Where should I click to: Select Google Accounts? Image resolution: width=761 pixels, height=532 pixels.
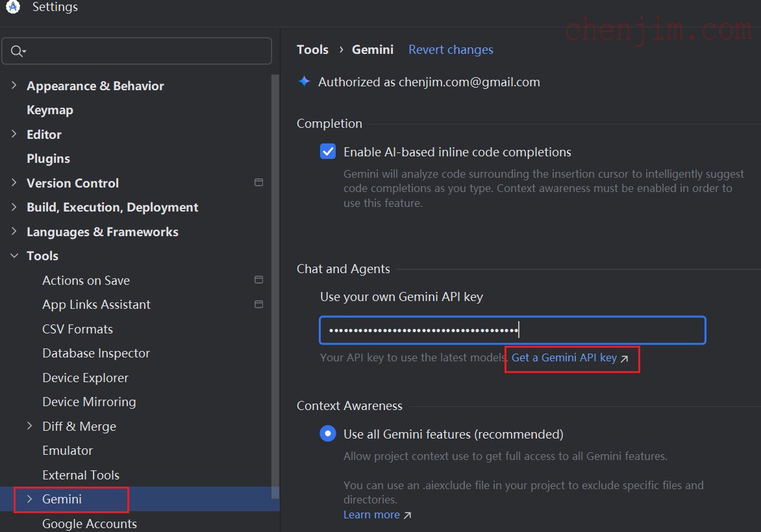click(90, 524)
